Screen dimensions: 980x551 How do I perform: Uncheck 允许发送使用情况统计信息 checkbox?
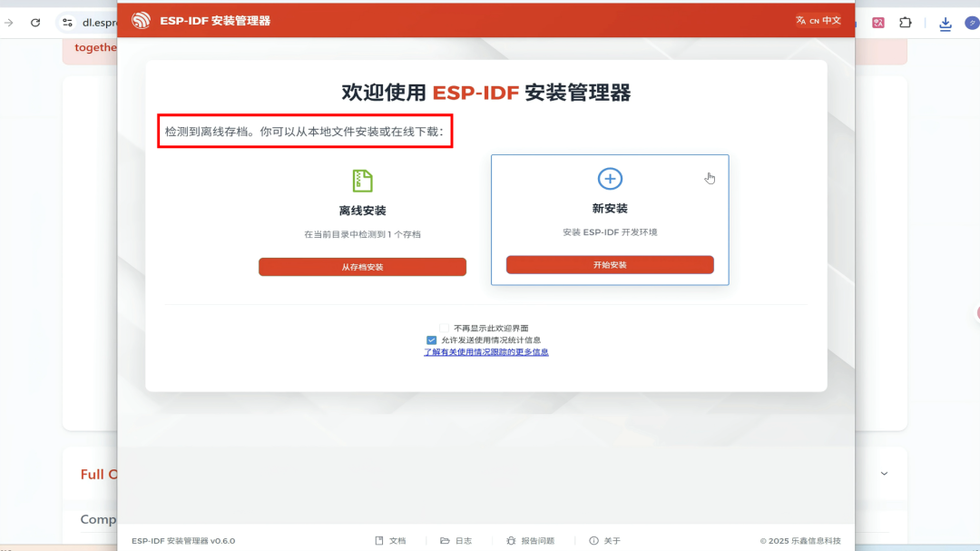point(431,340)
